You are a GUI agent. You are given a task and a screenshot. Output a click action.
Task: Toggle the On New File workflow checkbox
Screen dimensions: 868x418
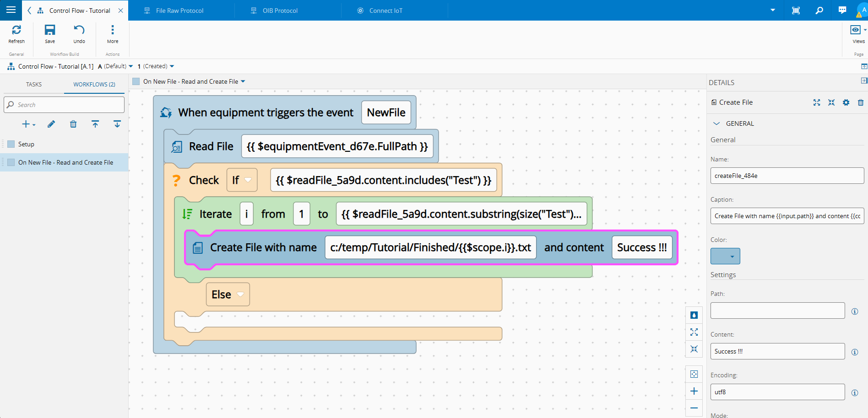pos(11,162)
